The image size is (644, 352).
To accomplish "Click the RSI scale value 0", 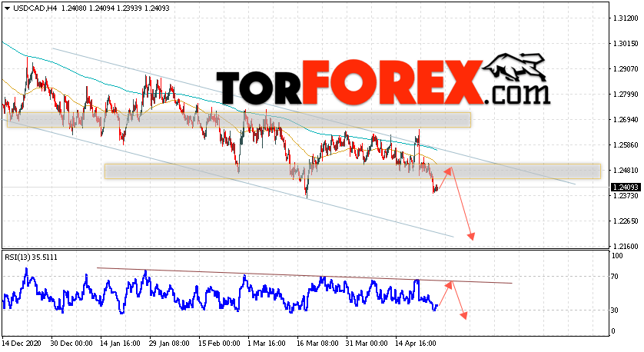I will [x=613, y=331].
